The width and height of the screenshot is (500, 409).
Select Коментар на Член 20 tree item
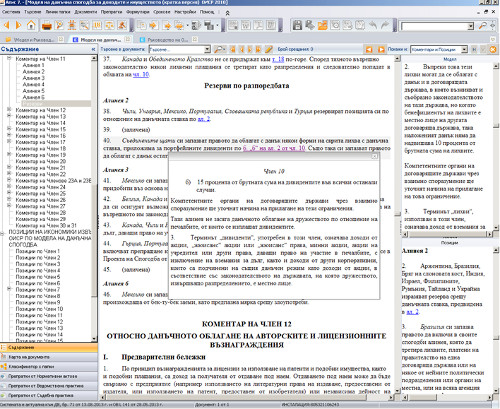click(x=41, y=161)
